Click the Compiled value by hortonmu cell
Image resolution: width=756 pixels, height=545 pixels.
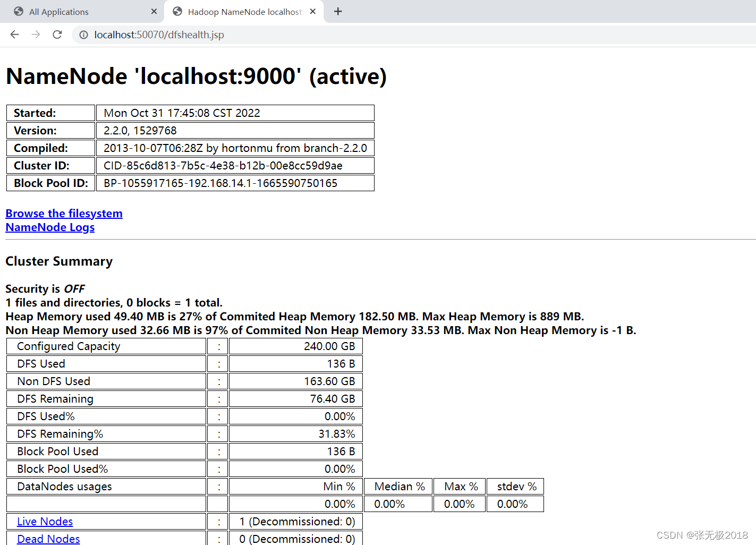pyautogui.click(x=235, y=148)
